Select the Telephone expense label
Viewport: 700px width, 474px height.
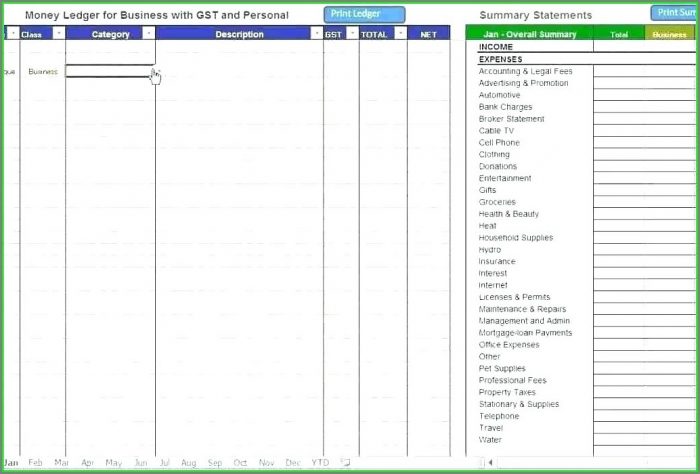[x=499, y=416]
